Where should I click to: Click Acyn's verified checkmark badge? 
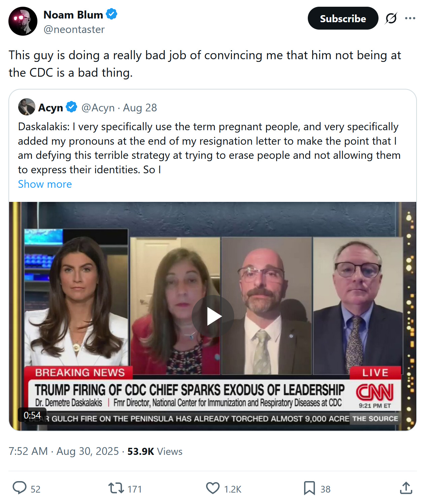tap(71, 107)
